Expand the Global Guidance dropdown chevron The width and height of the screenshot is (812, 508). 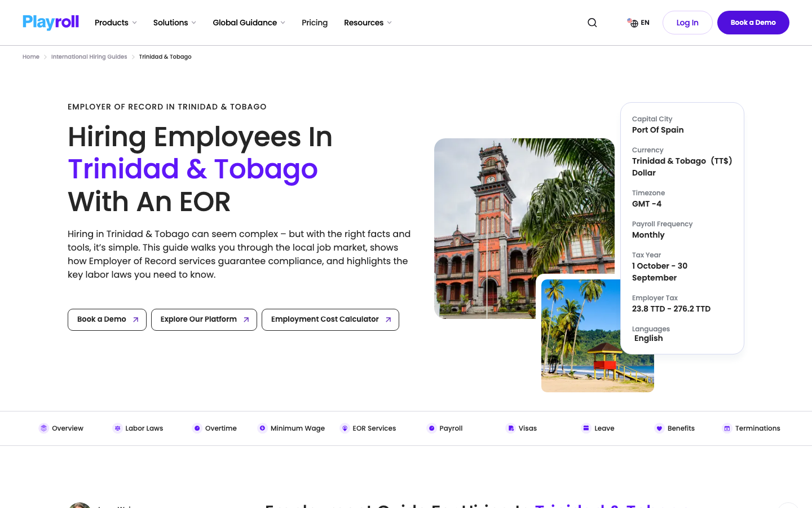pos(283,23)
